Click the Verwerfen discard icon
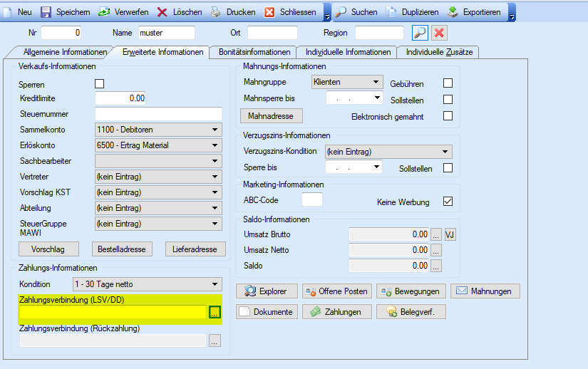 click(104, 12)
